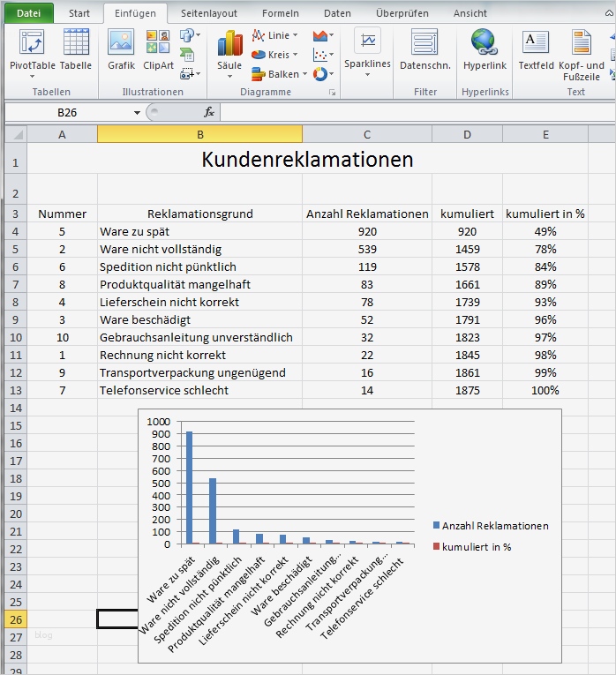
Task: Select the cell Spedition nicht pünktlich
Action: click(199, 266)
